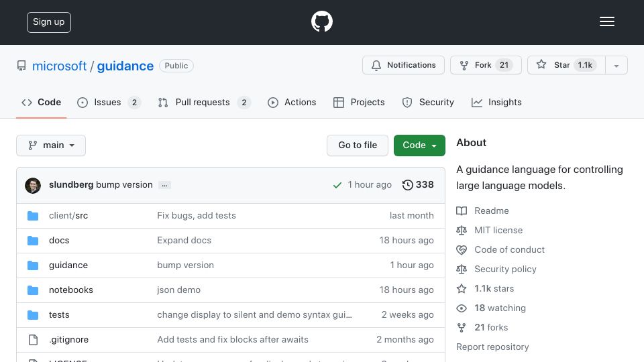This screenshot has width=644, height=362.
Task: Open the Security policy link
Action: tap(505, 269)
